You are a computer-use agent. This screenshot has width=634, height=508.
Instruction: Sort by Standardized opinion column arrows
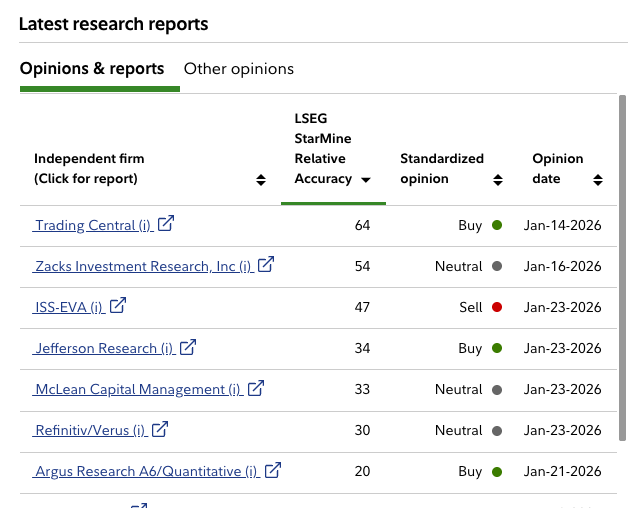[497, 180]
